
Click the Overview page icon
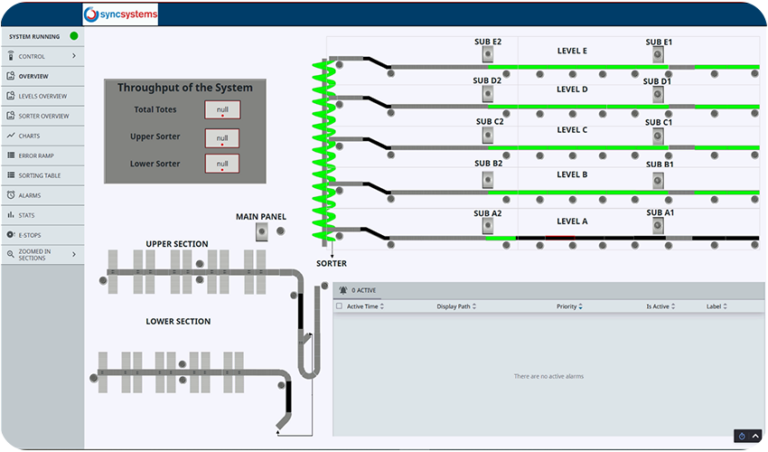[x=11, y=76]
